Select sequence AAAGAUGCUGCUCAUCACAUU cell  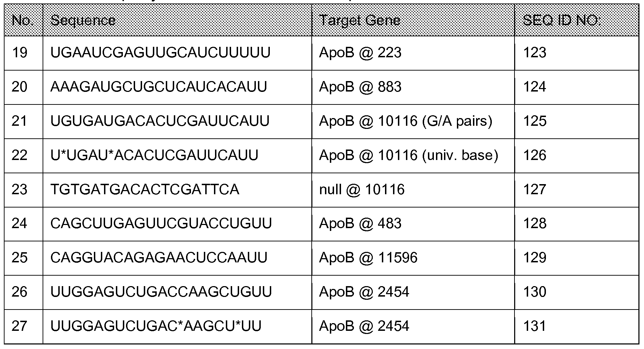pyautogui.click(x=158, y=87)
